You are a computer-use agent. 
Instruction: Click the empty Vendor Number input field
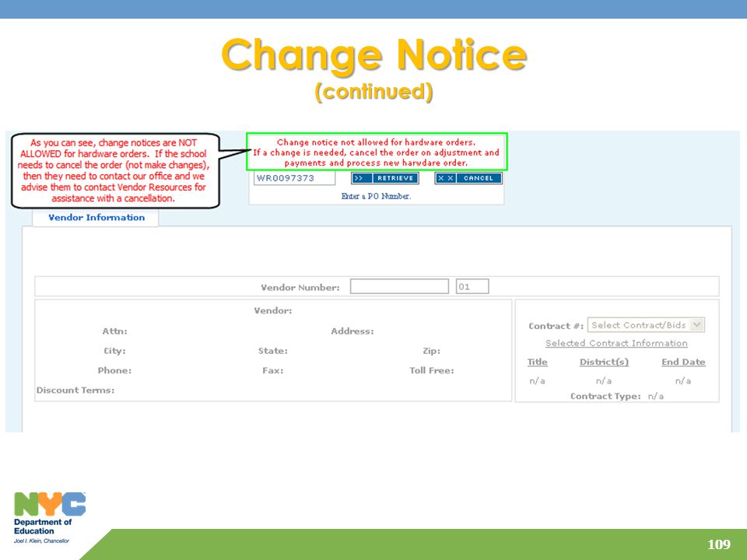[x=399, y=286]
